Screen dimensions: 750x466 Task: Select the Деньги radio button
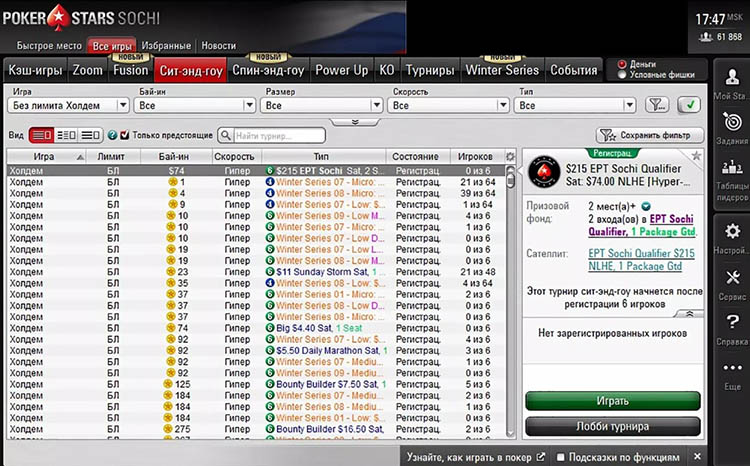tap(622, 64)
